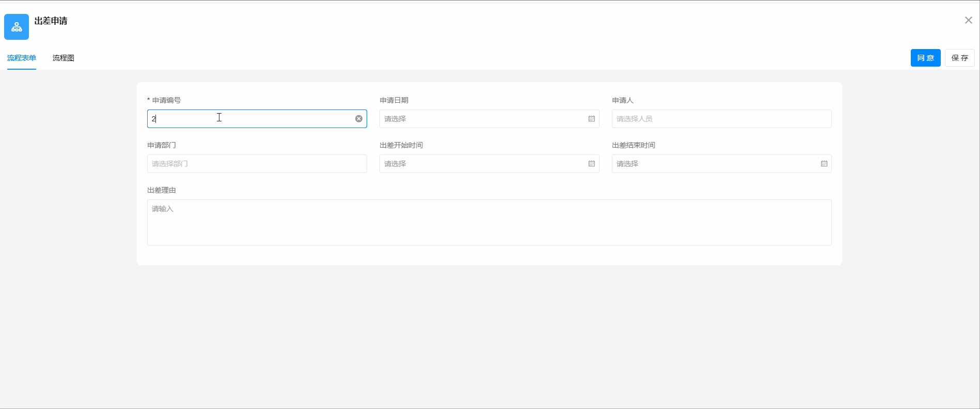Open the 出差开始时间 picker field
The width and height of the screenshot is (980, 409).
pos(483,164)
